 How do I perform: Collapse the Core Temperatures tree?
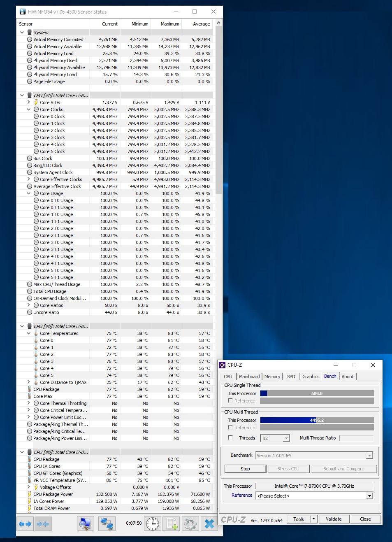tap(28, 333)
